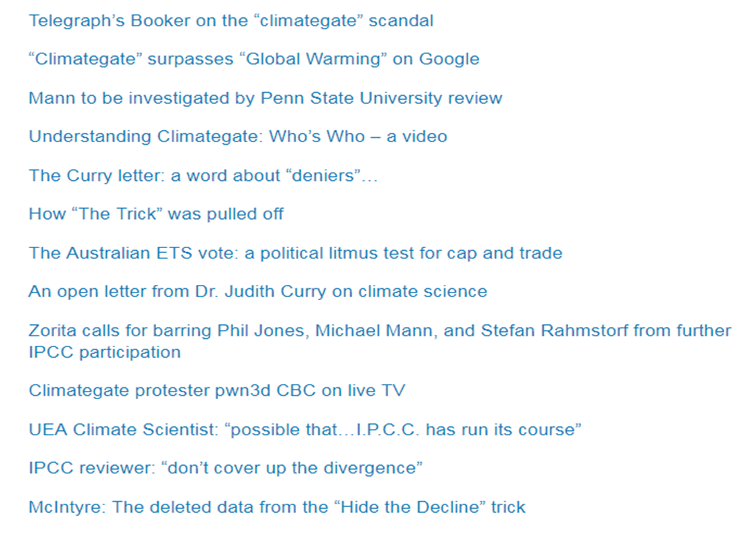Screen dimensions: 756x535
Task: Open Telegraph's Booker on climategate scandal link
Action: pos(230,21)
